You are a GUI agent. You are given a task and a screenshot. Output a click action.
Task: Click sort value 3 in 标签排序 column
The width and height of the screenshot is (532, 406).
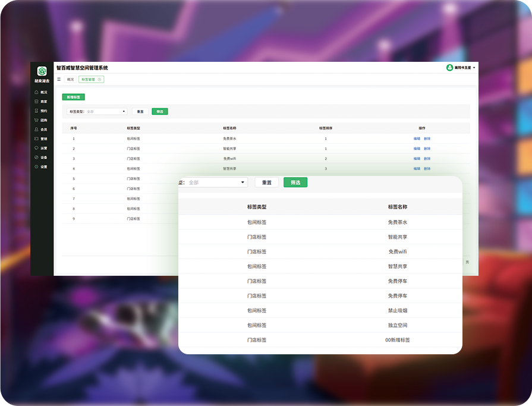click(326, 169)
